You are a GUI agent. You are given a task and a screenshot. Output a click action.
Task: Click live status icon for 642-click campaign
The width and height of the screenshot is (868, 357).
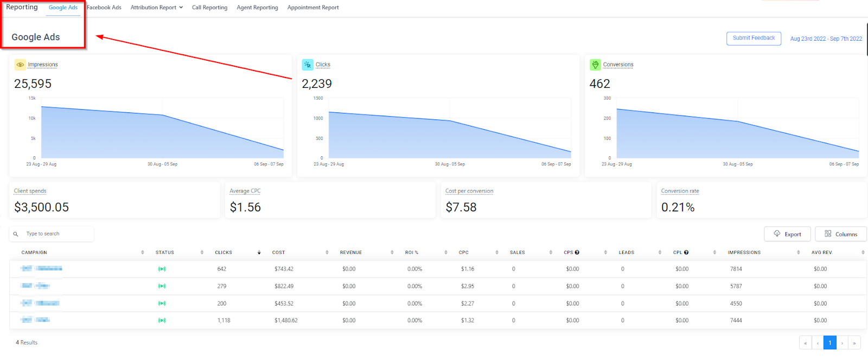[162, 269]
